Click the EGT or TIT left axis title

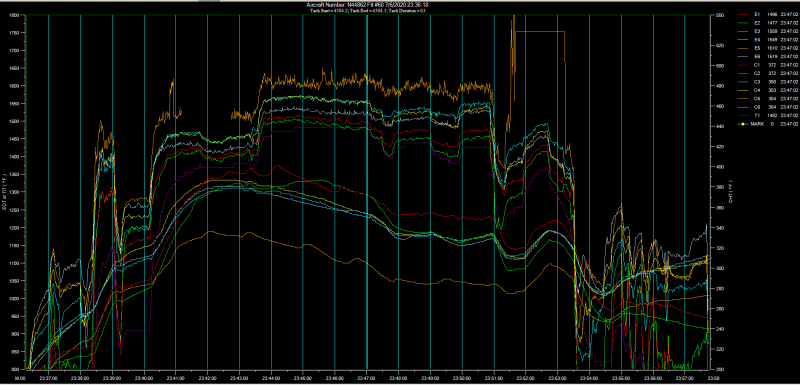[5, 192]
